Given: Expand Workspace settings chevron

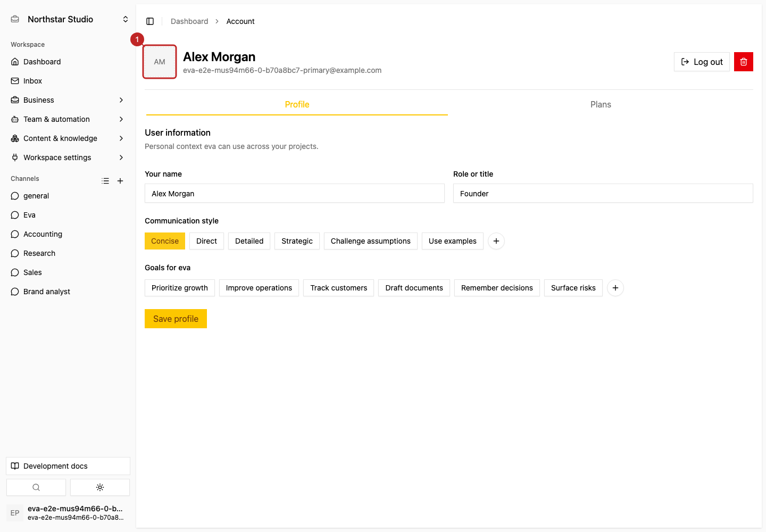Looking at the screenshot, I should pos(121,157).
